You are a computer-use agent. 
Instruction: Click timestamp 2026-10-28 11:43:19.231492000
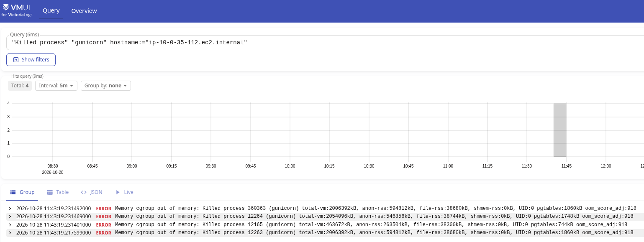[54, 209]
